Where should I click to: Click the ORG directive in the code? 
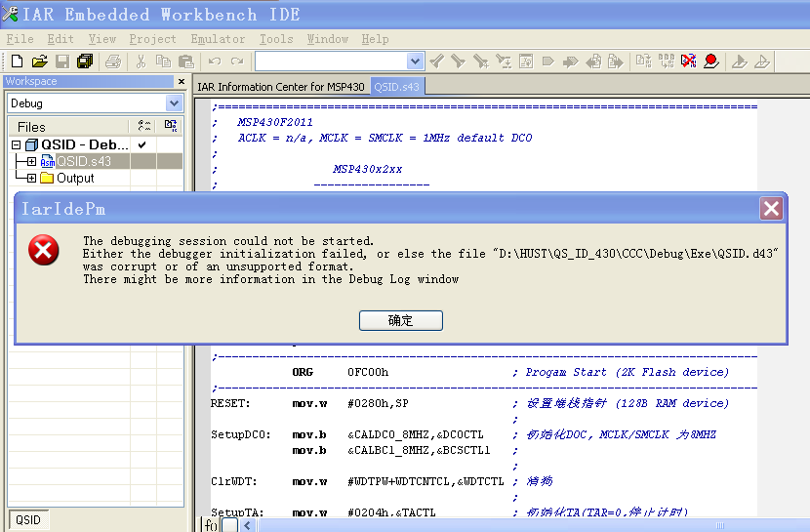(303, 373)
